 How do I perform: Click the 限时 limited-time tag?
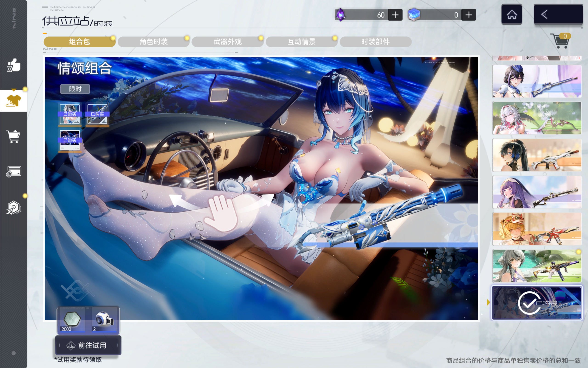(x=75, y=89)
